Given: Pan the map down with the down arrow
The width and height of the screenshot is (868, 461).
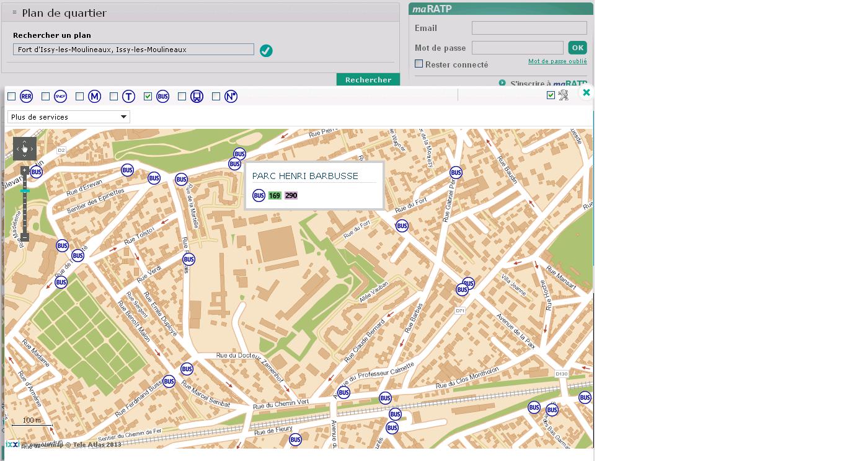Looking at the screenshot, I should coord(25,156).
